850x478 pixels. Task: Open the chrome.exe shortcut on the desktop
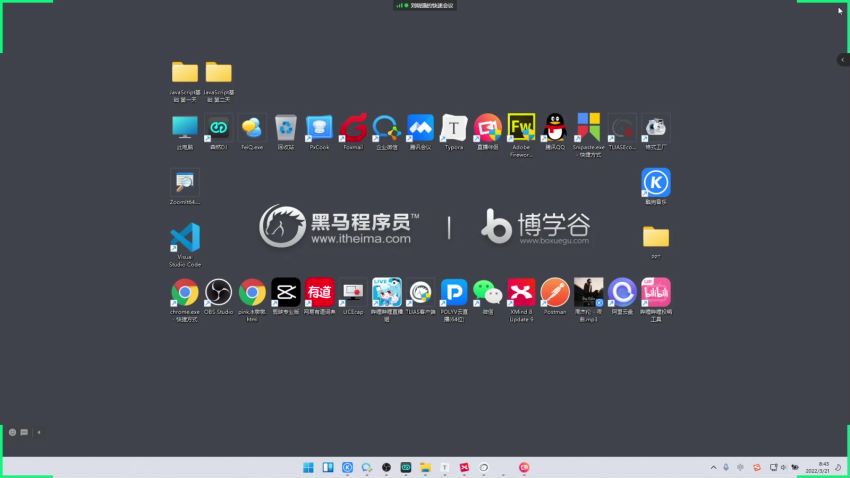tap(185, 293)
